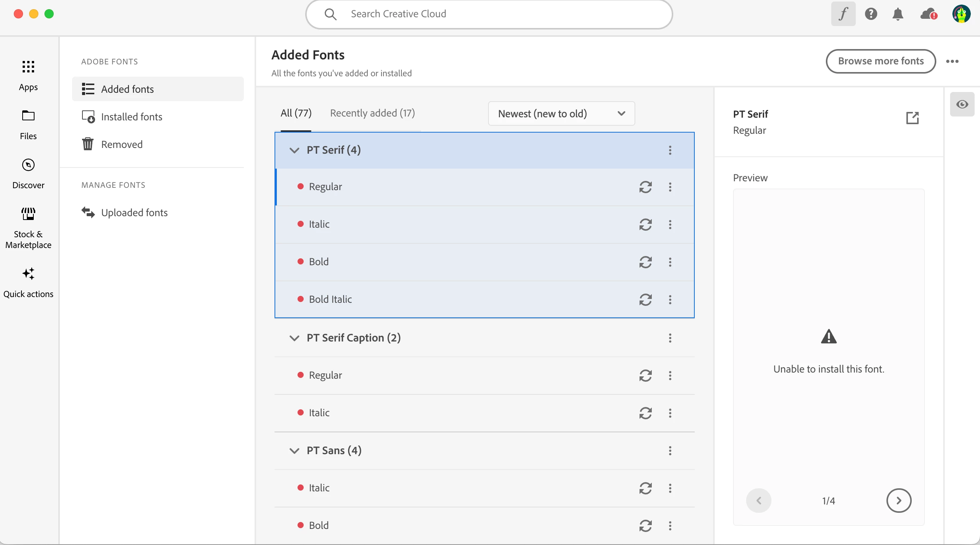Open the user profile avatar
The image size is (980, 545).
click(x=961, y=14)
